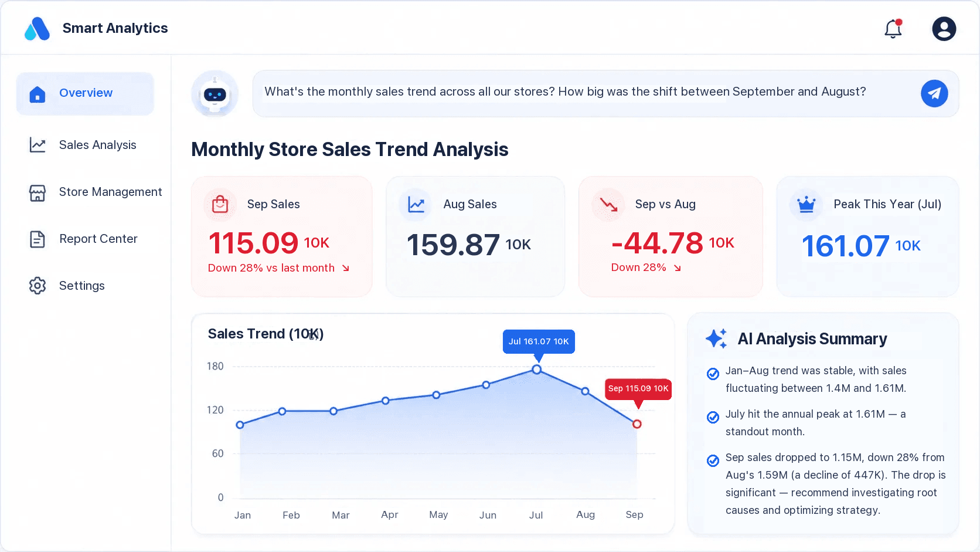Screen dimensions: 980x552
Task: Click the 'AI Analysis Summary' heading
Action: [812, 339]
